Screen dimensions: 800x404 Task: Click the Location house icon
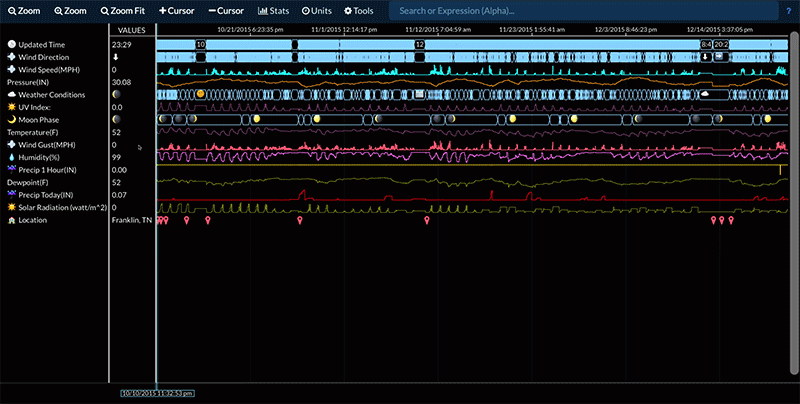tap(11, 220)
